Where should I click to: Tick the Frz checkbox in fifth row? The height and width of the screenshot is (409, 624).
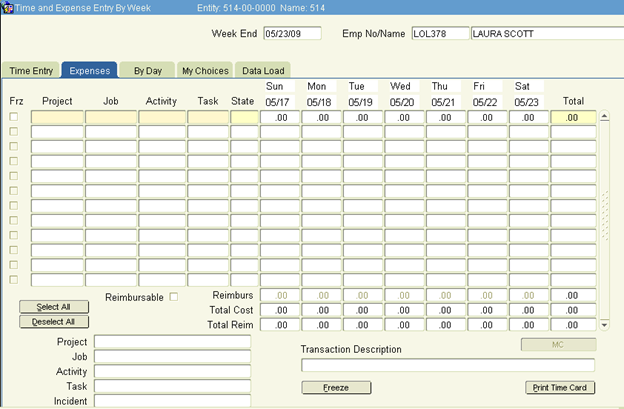pyautogui.click(x=14, y=175)
